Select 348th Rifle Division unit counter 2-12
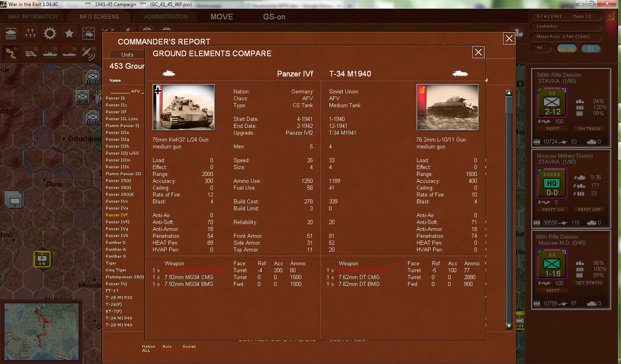 [x=552, y=102]
